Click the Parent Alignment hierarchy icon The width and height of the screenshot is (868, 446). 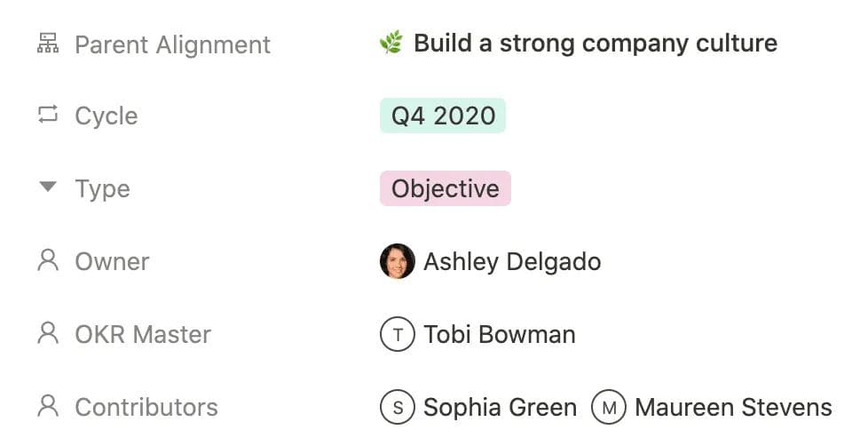click(x=47, y=44)
